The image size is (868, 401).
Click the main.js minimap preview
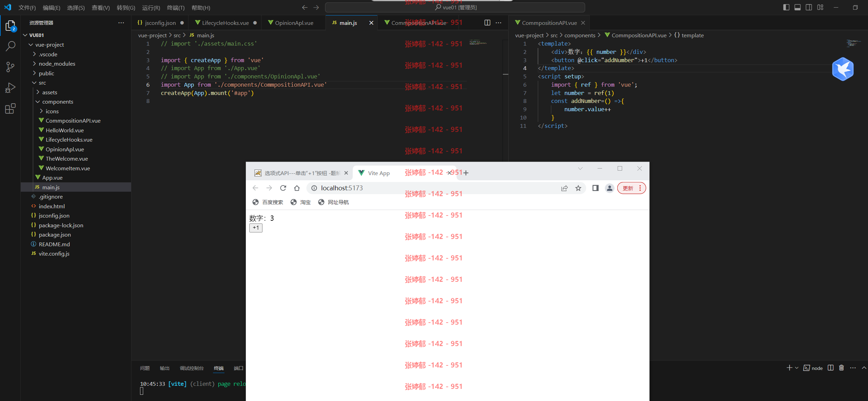478,42
